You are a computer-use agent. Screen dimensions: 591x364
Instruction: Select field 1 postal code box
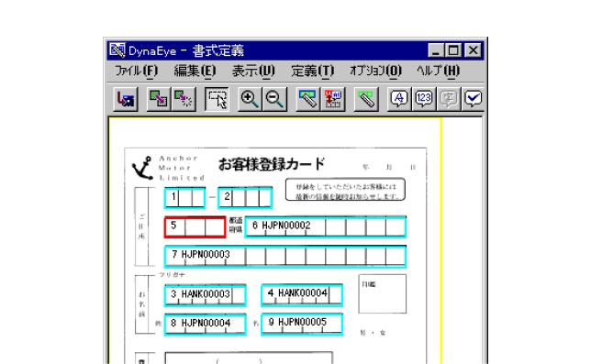pyautogui.click(x=184, y=198)
